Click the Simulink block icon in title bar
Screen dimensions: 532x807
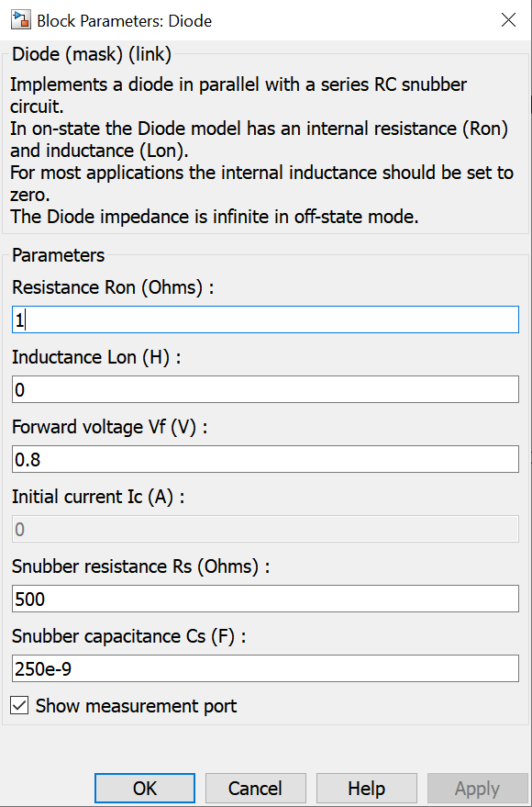[x=20, y=20]
